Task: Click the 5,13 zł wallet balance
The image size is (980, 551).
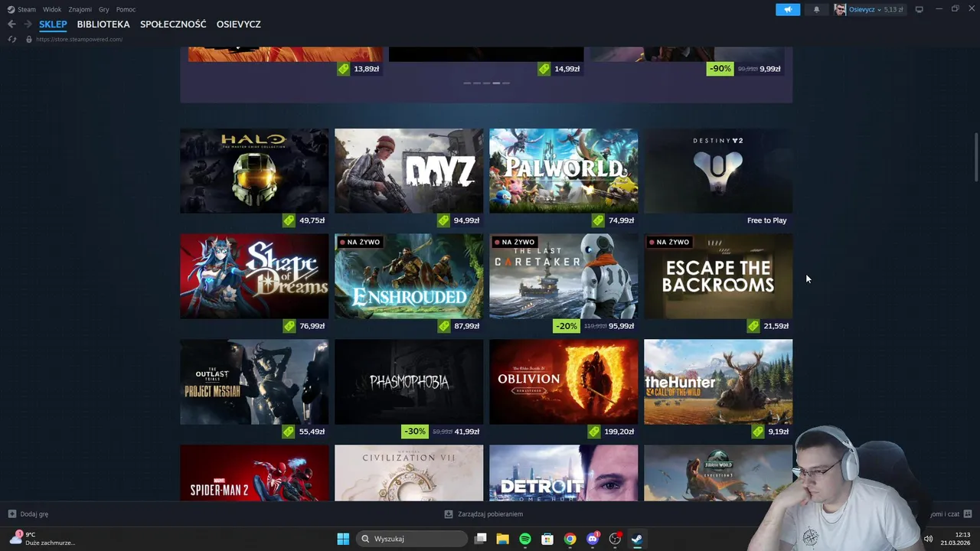Action: click(893, 9)
